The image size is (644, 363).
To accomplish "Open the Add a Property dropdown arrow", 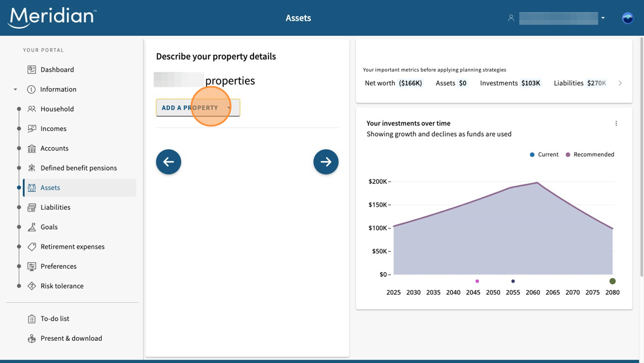I will (x=229, y=108).
